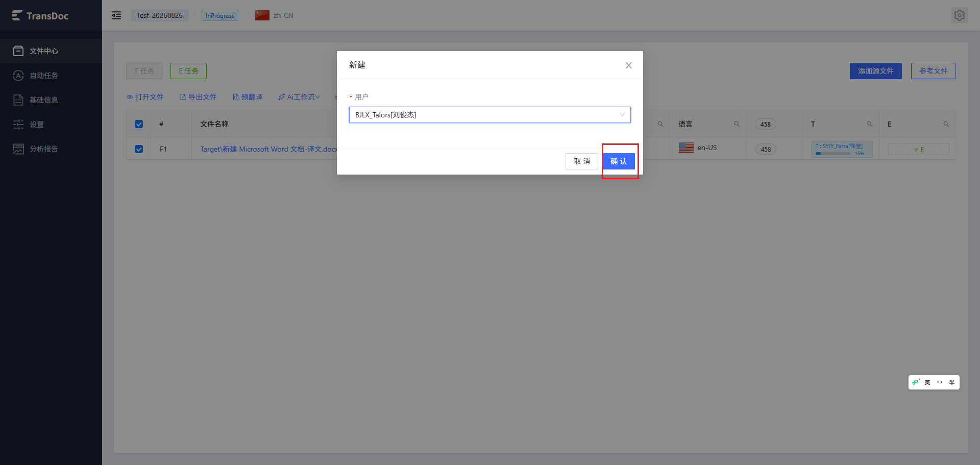
Task: Click the Test-20260826 project name
Action: (x=160, y=15)
